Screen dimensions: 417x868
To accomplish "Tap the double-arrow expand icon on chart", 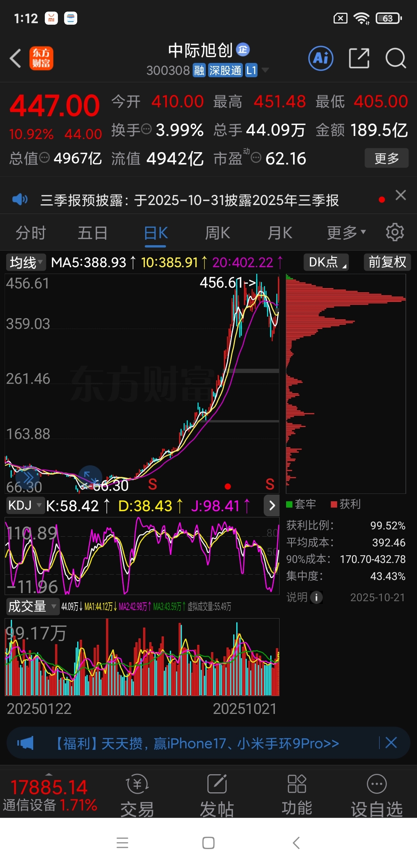I will pos(27,478).
